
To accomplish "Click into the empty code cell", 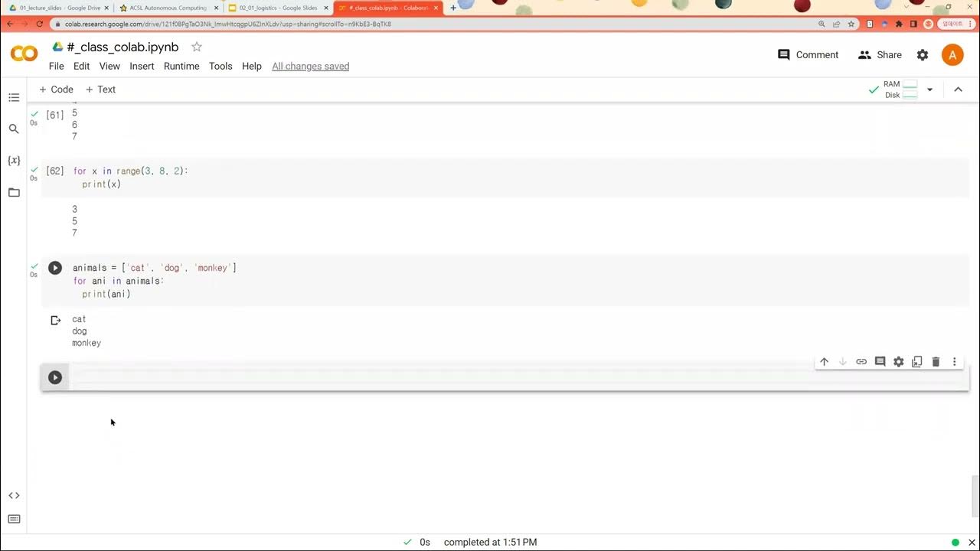I will 519,377.
